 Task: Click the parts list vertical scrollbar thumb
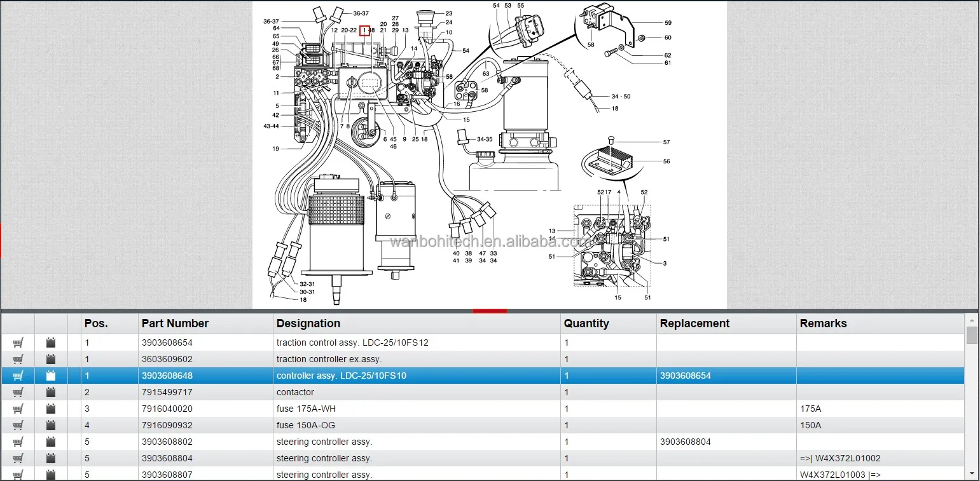click(972, 335)
